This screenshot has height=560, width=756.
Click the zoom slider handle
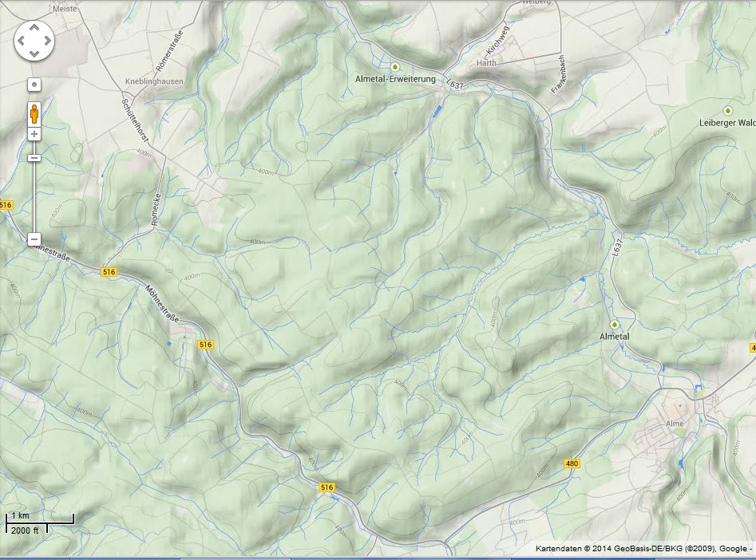34,158
